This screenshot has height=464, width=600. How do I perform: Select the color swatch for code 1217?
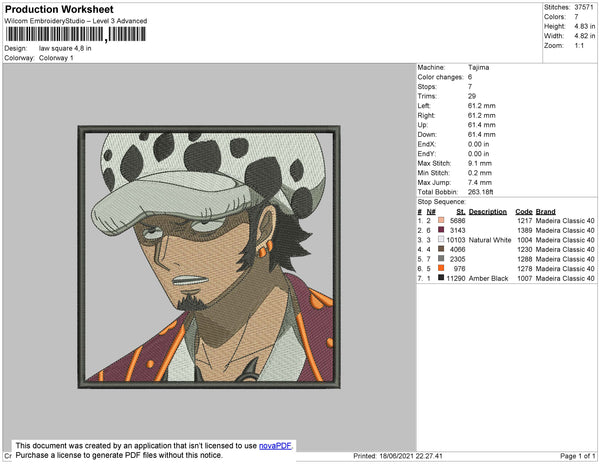[441, 220]
